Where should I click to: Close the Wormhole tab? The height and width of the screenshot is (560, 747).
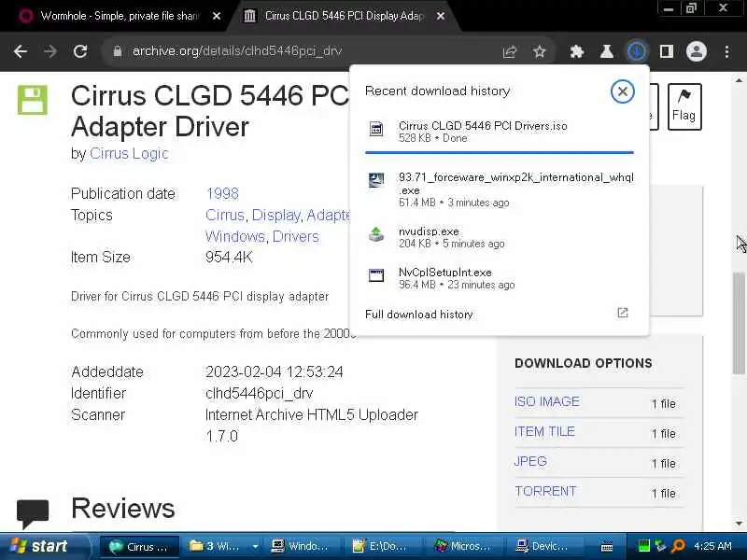(x=217, y=16)
